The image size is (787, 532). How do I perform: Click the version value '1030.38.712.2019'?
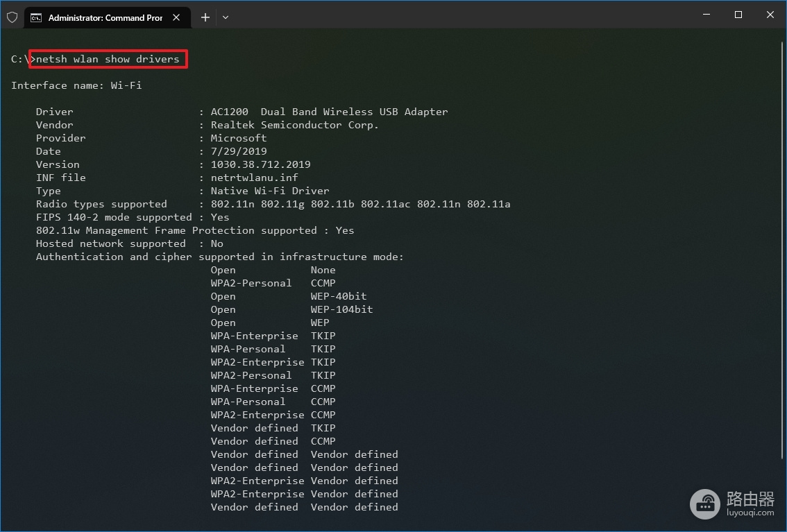[x=260, y=164]
